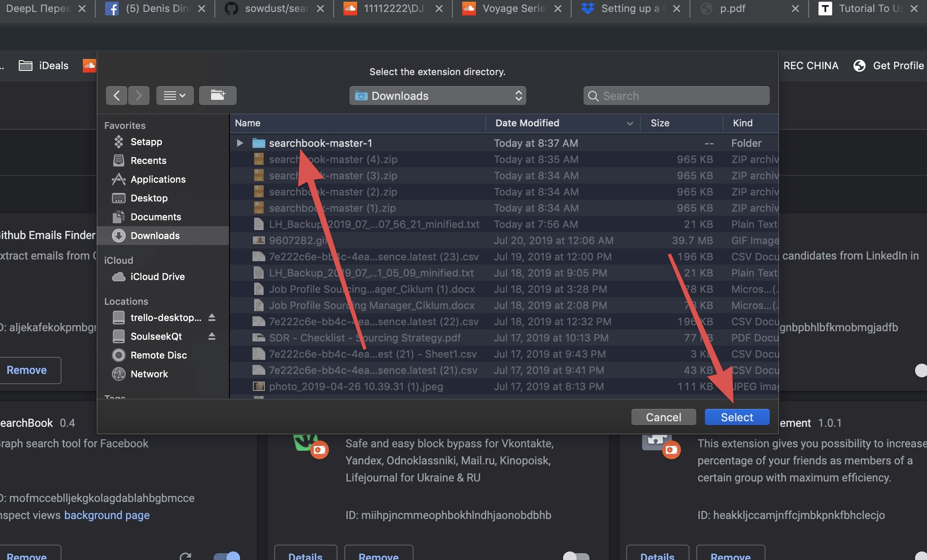The height and width of the screenshot is (560, 927).
Task: Toggle the block bypass extension switch
Action: [576, 556]
